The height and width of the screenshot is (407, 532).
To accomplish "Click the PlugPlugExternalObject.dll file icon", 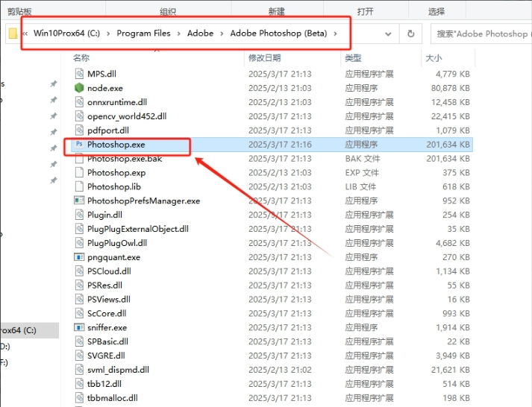I will 79,229.
